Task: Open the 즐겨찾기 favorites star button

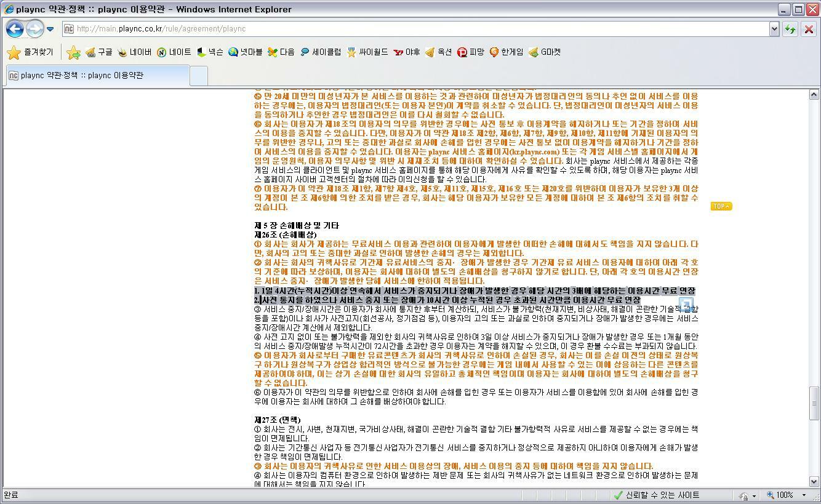Action: pyautogui.click(x=31, y=52)
